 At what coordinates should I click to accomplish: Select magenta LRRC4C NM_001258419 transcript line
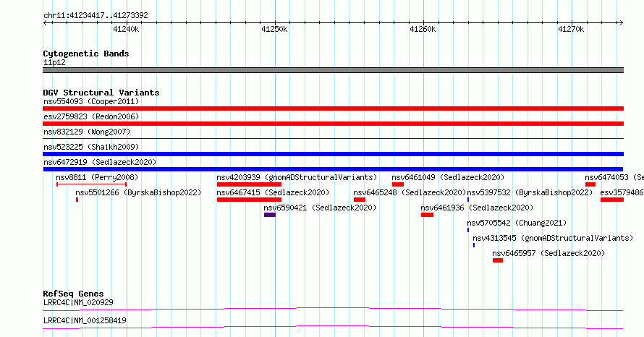coord(333,327)
